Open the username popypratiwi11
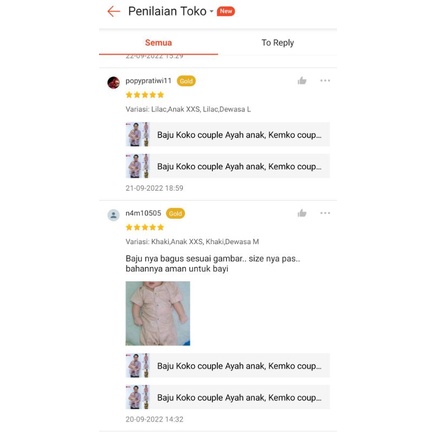The height and width of the screenshot is (437, 437). coord(148,81)
